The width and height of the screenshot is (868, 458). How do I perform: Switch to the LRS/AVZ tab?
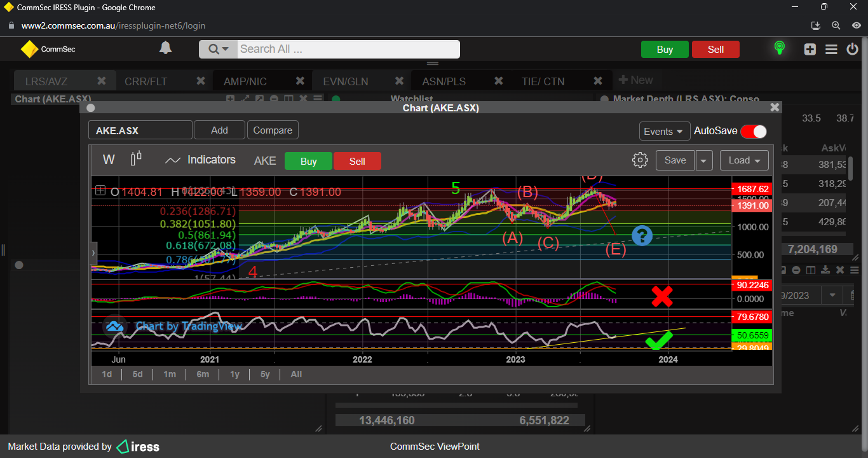pyautogui.click(x=46, y=81)
